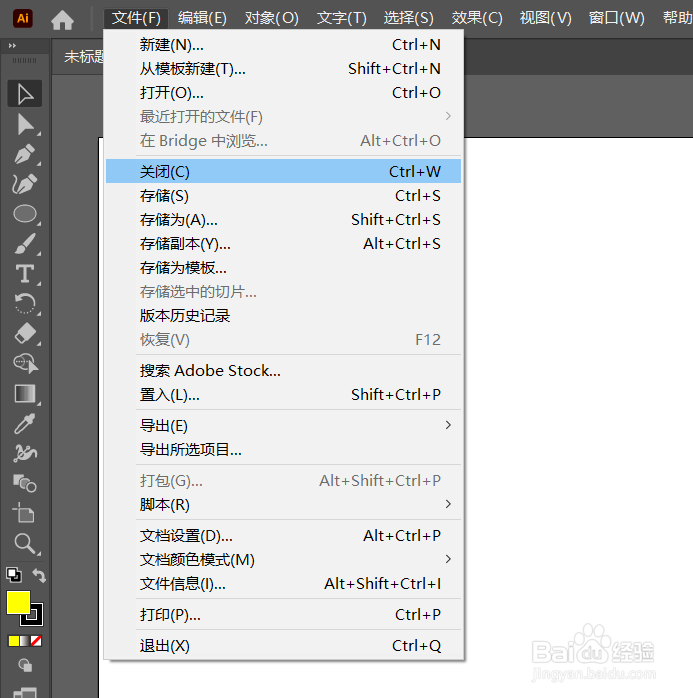693x698 pixels.
Task: Select the Curvature tool
Action: 25,184
